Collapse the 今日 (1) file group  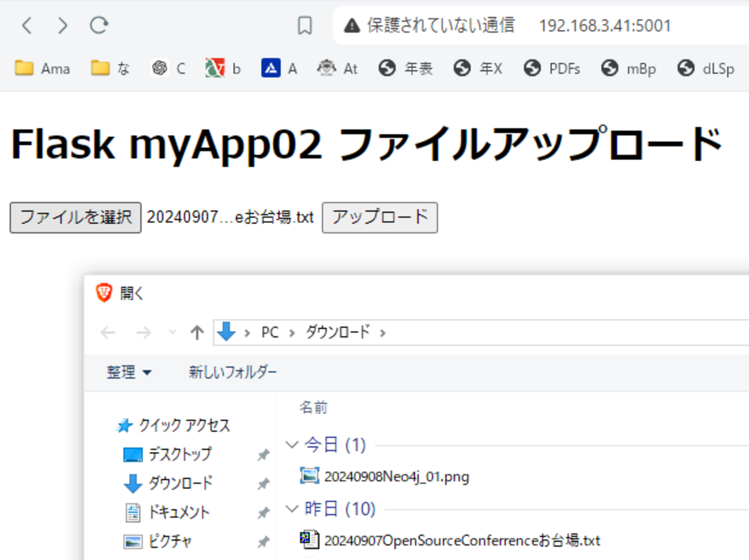tap(292, 445)
